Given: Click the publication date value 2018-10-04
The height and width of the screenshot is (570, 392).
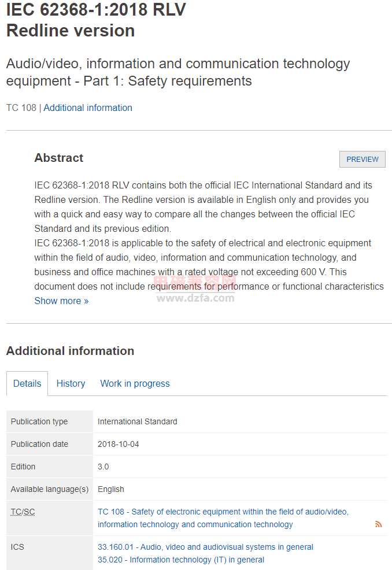Looking at the screenshot, I should pyautogui.click(x=118, y=444).
